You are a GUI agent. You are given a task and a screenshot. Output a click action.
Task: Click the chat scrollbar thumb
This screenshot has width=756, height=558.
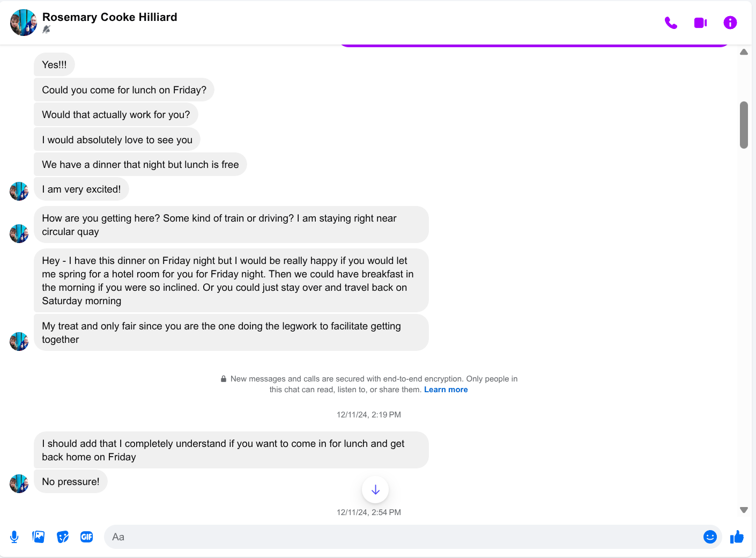click(x=744, y=124)
